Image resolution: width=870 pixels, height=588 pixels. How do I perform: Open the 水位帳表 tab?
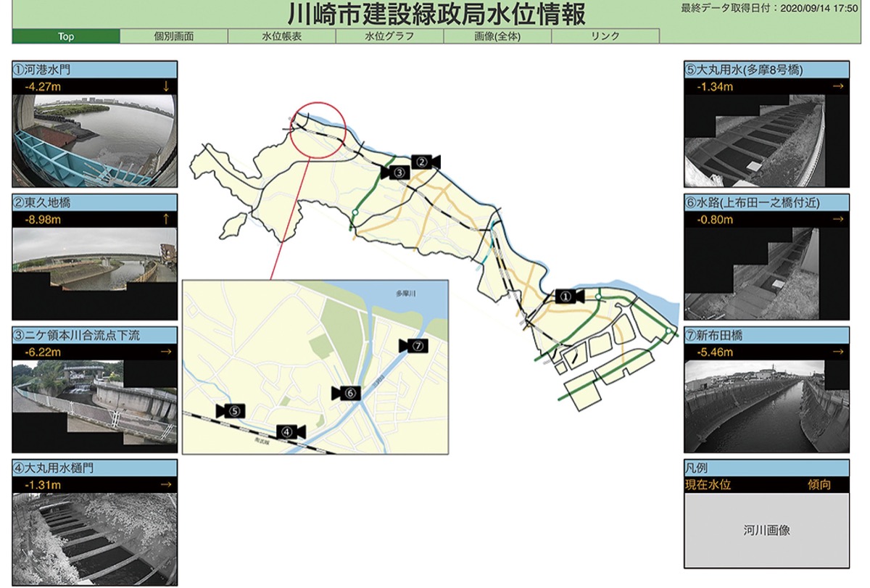[x=282, y=36]
